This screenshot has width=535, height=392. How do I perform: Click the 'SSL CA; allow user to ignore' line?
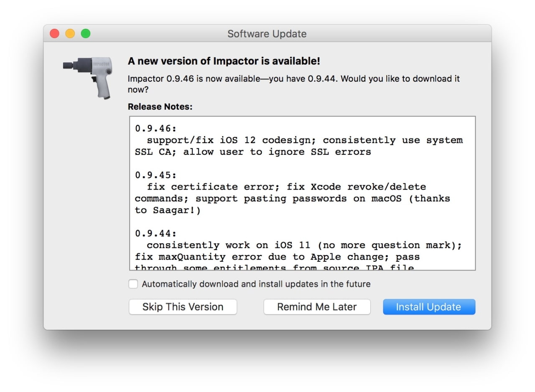(252, 152)
